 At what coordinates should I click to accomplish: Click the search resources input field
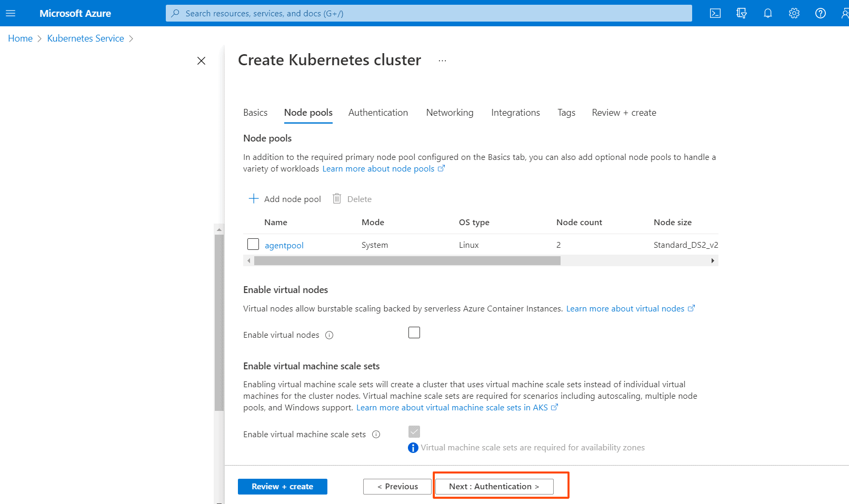pyautogui.click(x=428, y=13)
